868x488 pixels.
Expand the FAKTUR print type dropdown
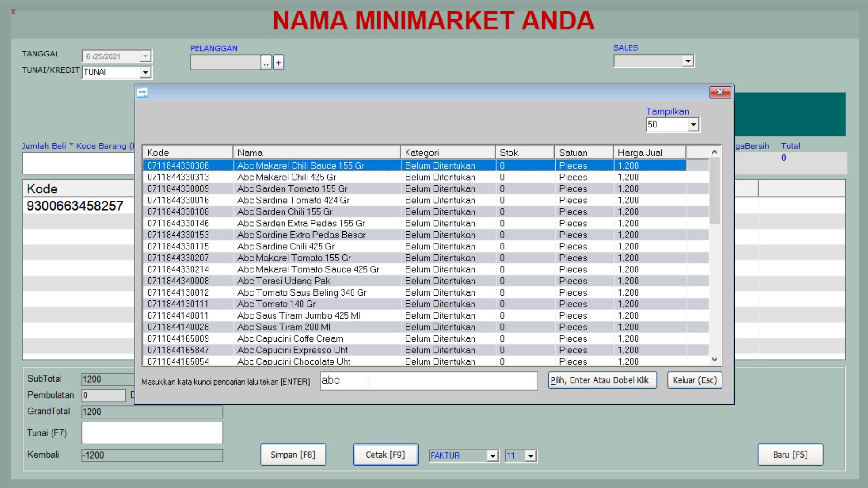pos(492,456)
